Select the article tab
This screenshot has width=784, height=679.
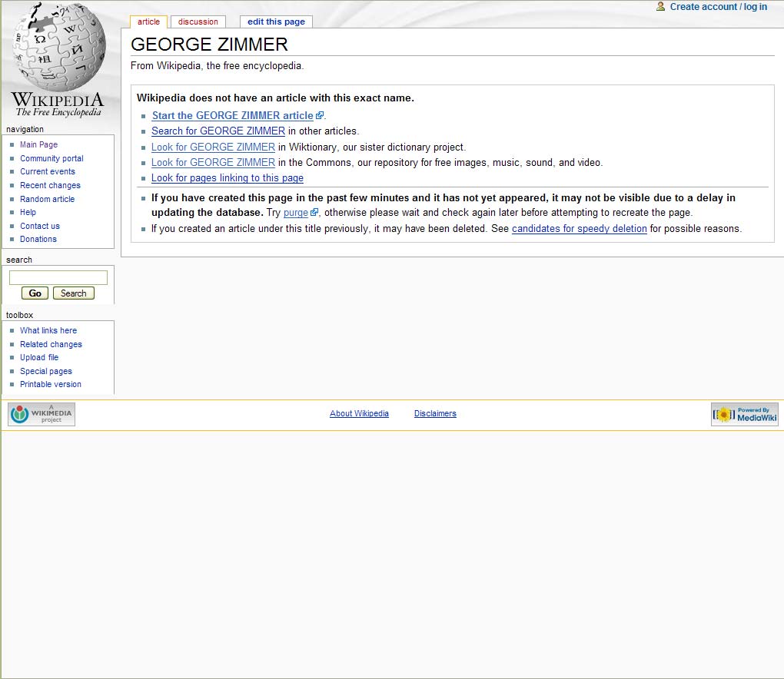coord(148,22)
